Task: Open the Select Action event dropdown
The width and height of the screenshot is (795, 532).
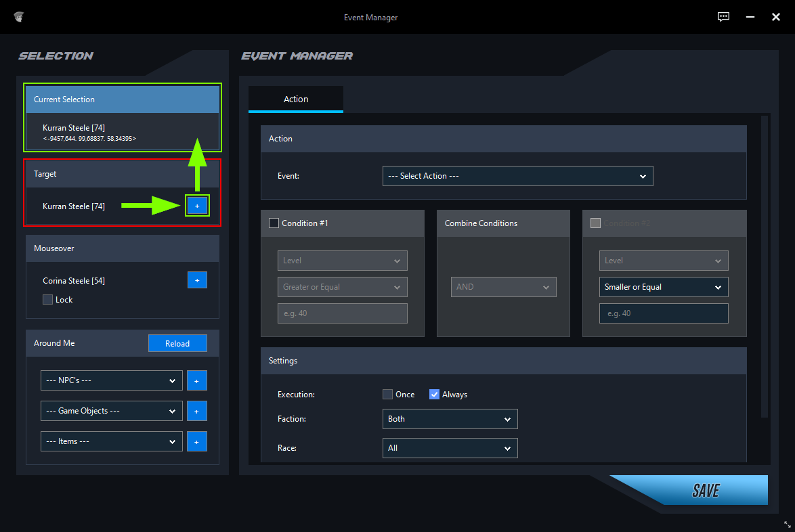Action: click(x=517, y=176)
